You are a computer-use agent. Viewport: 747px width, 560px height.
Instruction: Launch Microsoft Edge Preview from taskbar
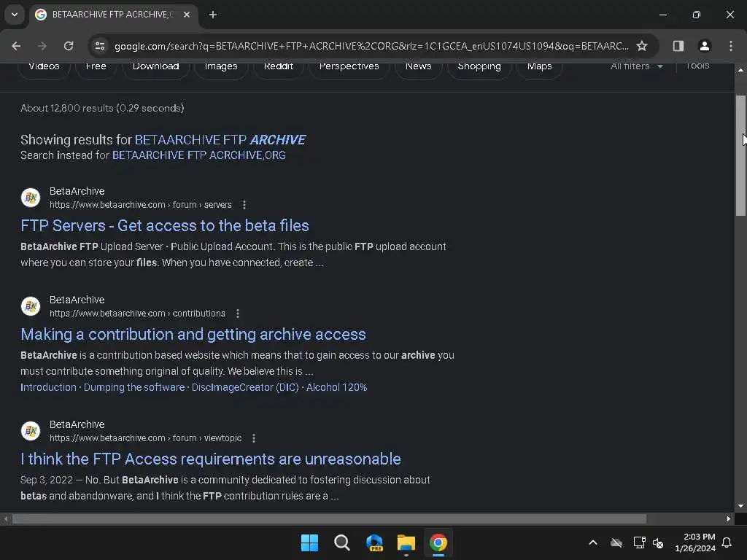(x=374, y=542)
